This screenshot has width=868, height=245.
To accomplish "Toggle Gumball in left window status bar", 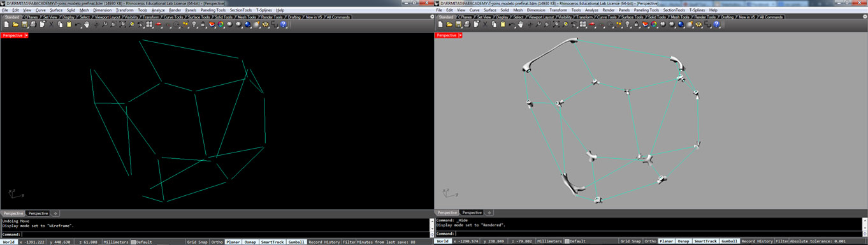I will pos(296,242).
